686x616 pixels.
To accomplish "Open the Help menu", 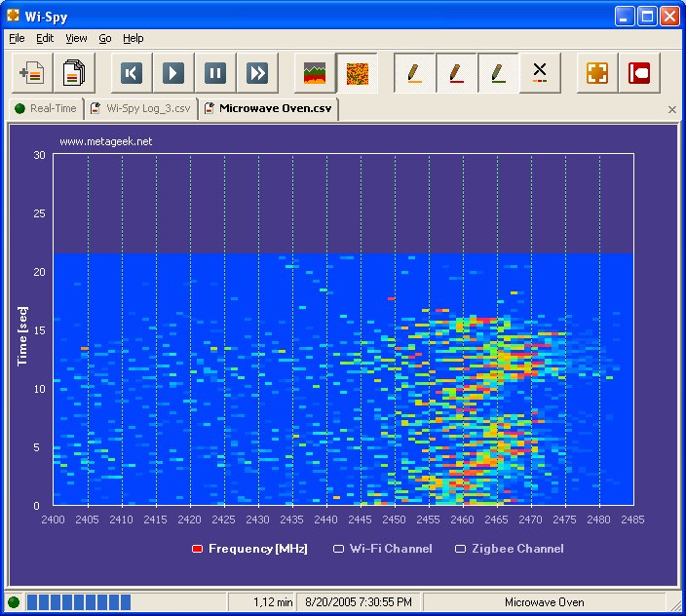I will coord(133,39).
